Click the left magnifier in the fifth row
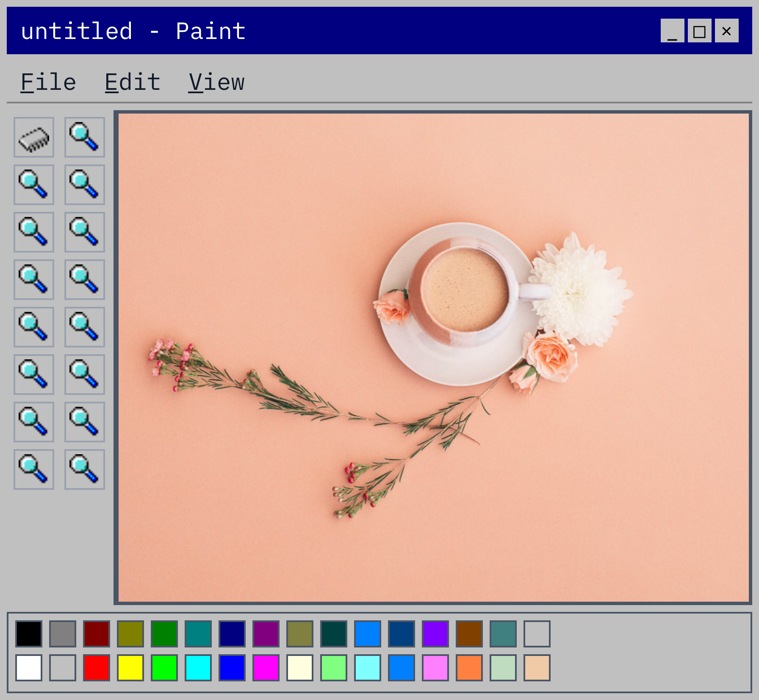Viewport: 759px width, 700px height. (x=34, y=327)
